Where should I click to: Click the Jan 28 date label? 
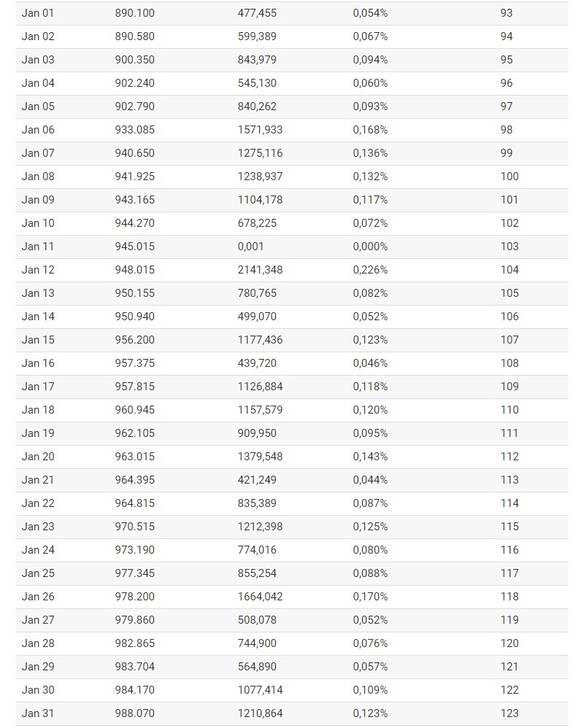[x=38, y=643]
